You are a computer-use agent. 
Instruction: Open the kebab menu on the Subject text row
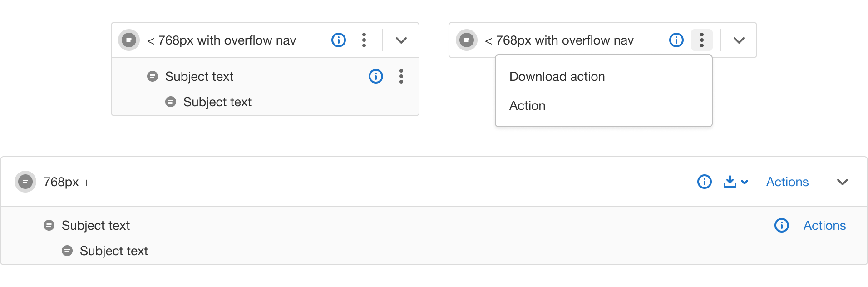point(401,76)
